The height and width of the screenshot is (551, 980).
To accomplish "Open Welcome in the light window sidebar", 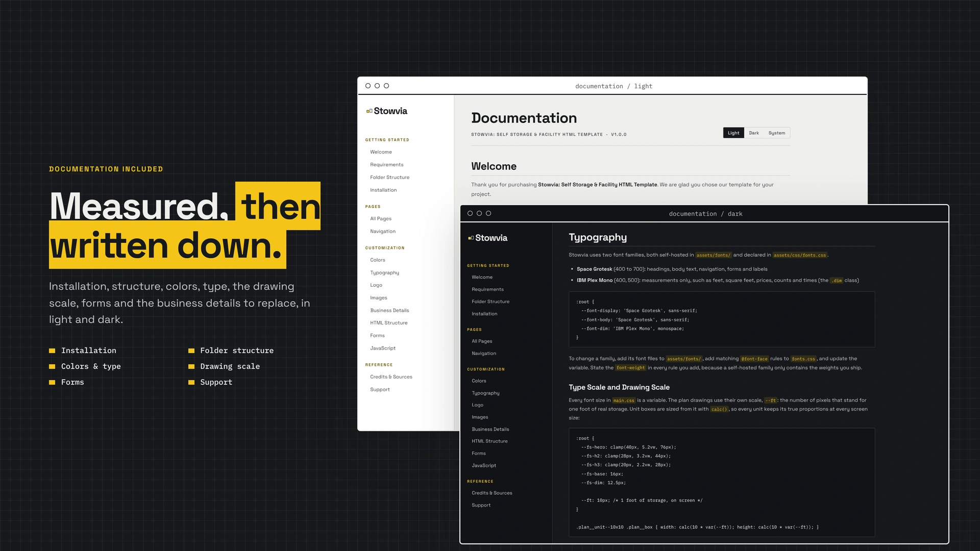I will coord(381,152).
